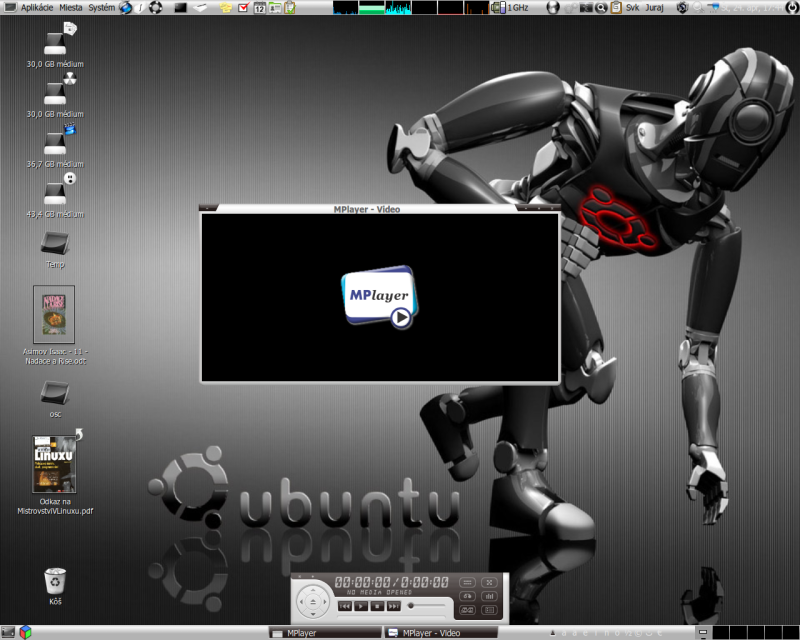This screenshot has width=800, height=640.
Task: Open the terminal launcher in top panel
Action: coord(180,8)
